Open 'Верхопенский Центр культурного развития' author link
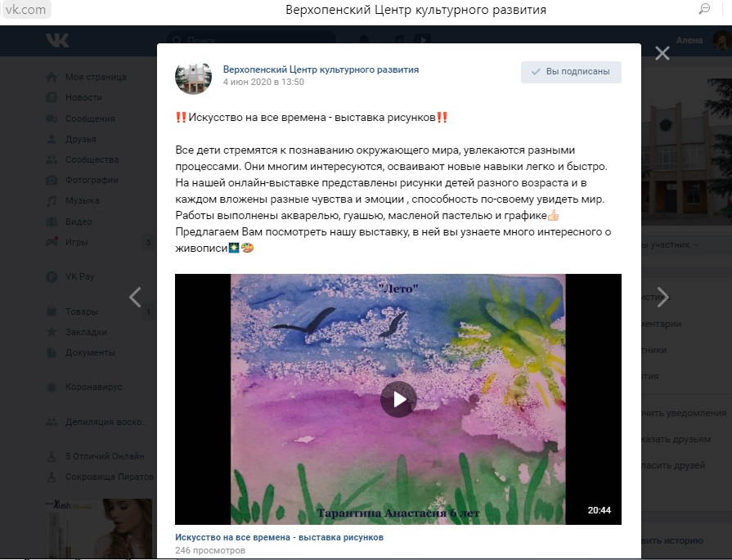 pos(321,69)
